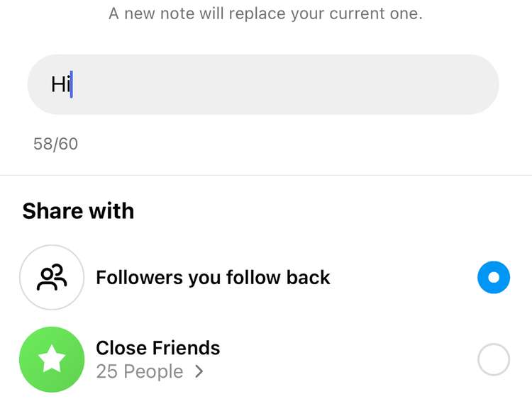Click the white star inside the green circle
The height and width of the screenshot is (411, 532).
pos(52,359)
